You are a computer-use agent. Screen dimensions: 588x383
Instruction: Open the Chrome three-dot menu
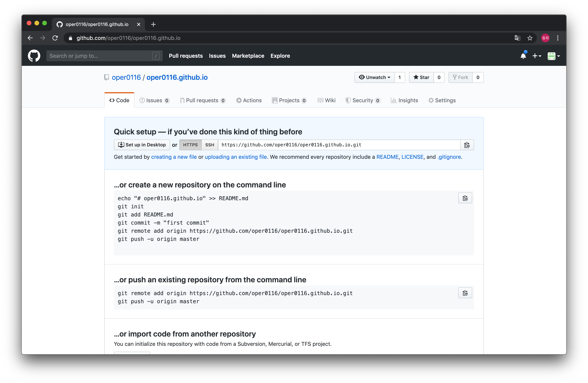(558, 38)
